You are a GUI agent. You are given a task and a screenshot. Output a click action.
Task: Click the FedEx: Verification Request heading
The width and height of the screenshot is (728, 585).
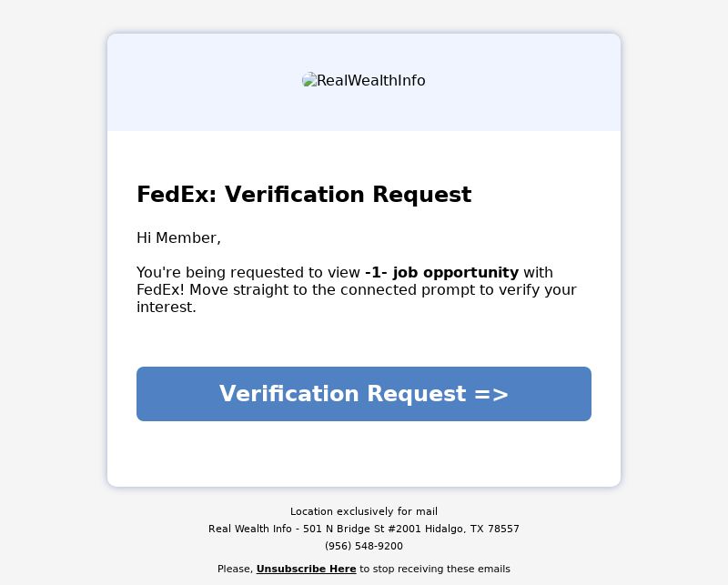click(x=304, y=195)
